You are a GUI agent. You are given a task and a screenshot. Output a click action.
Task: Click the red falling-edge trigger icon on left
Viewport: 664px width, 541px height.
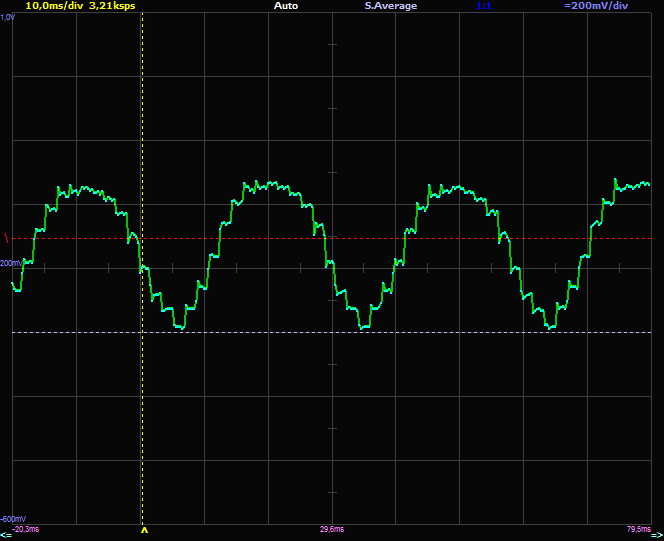pyautogui.click(x=7, y=239)
